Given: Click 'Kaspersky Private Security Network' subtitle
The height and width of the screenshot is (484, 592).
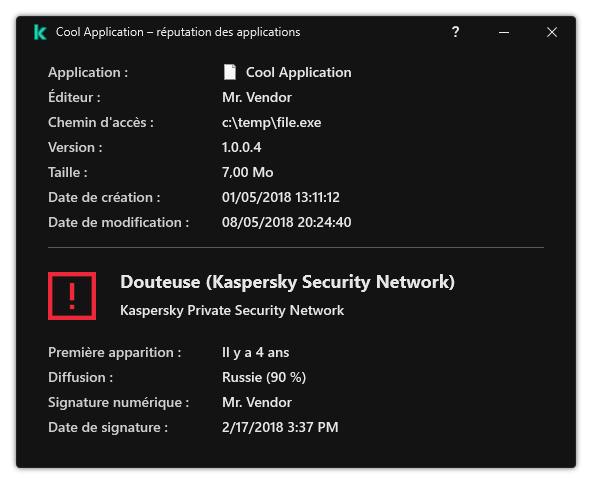Looking at the screenshot, I should 232,311.
